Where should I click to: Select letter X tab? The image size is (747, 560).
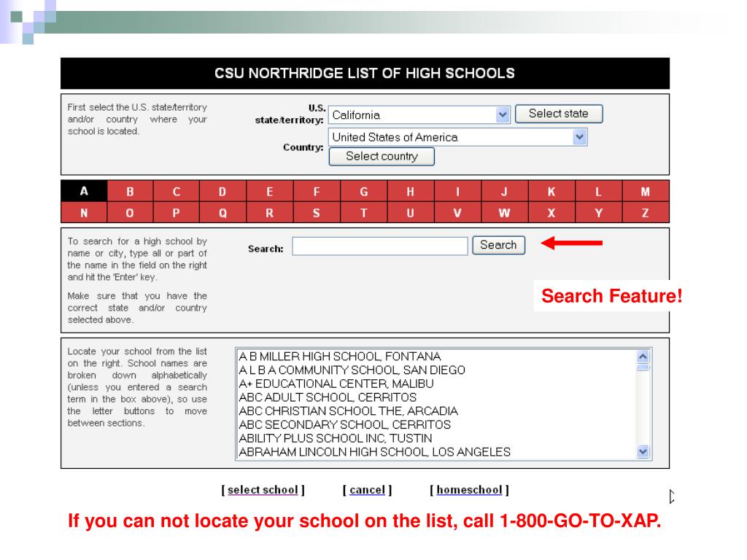click(551, 212)
